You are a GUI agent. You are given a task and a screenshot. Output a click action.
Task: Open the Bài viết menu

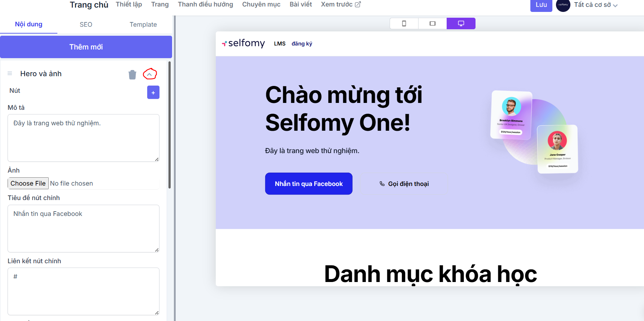(301, 4)
